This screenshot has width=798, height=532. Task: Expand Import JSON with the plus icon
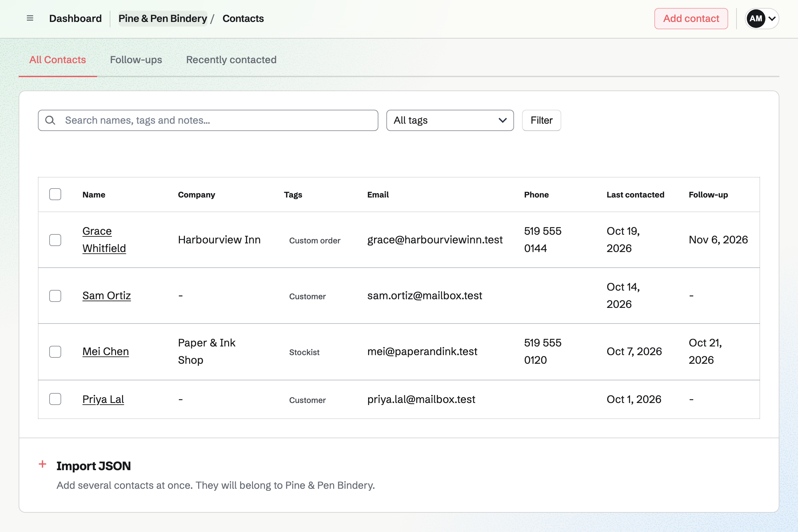click(43, 464)
